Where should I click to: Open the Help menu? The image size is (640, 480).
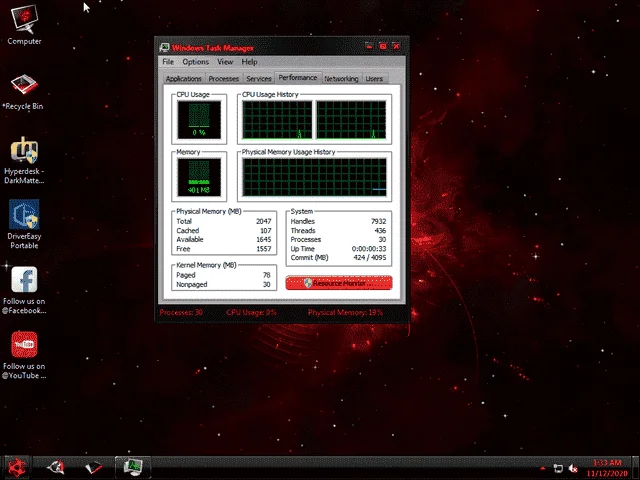point(249,62)
